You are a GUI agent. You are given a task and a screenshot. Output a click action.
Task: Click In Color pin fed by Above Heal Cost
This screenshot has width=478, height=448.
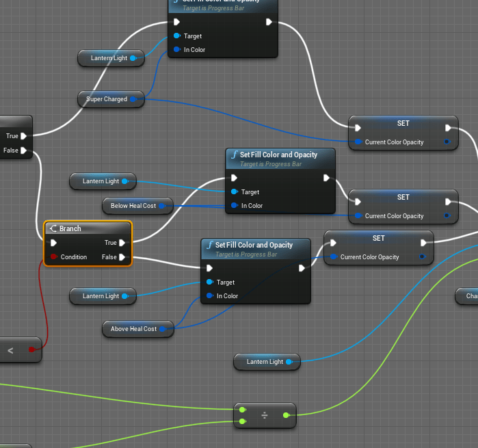[210, 296]
